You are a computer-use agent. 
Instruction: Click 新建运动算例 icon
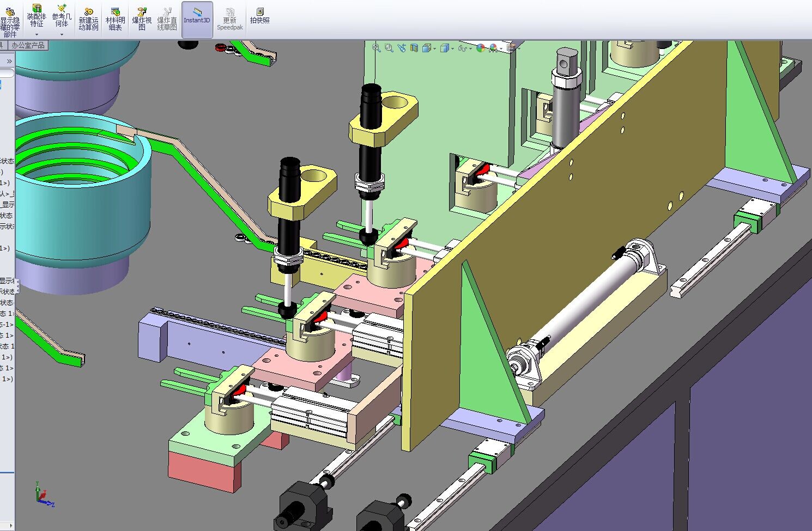(x=88, y=19)
